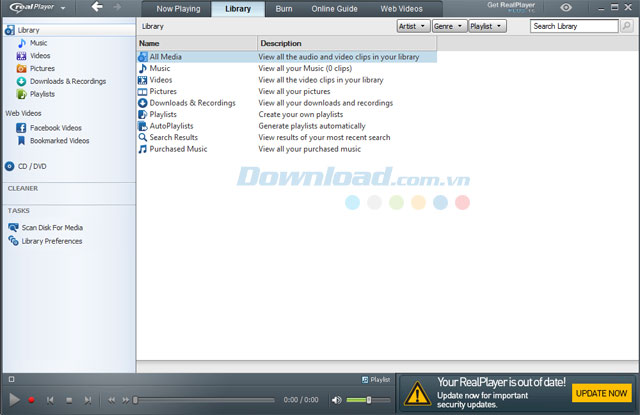The width and height of the screenshot is (640, 415).
Task: Click 'Generate playlists automatically' description
Action: point(312,126)
